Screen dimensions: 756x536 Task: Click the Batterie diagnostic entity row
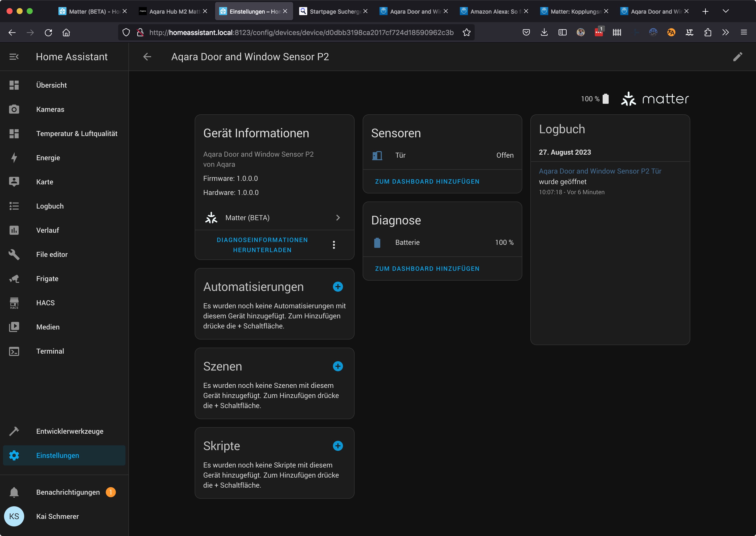[x=442, y=242]
